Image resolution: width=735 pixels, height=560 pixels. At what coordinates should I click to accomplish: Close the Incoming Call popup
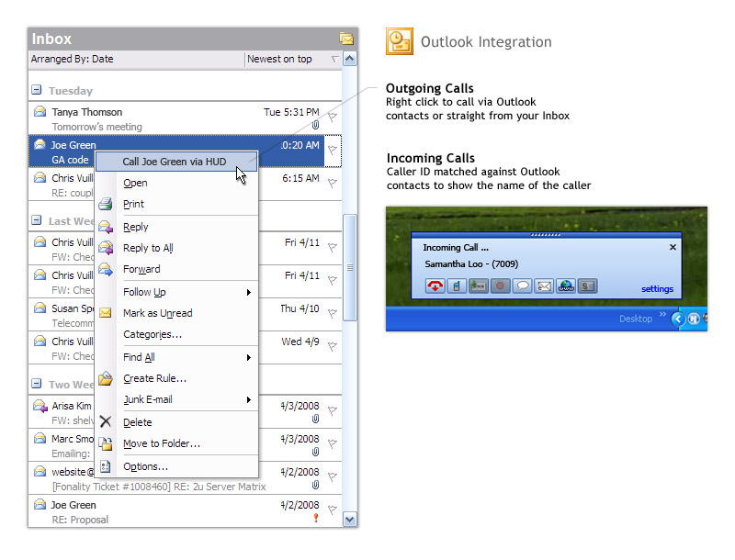coord(673,247)
